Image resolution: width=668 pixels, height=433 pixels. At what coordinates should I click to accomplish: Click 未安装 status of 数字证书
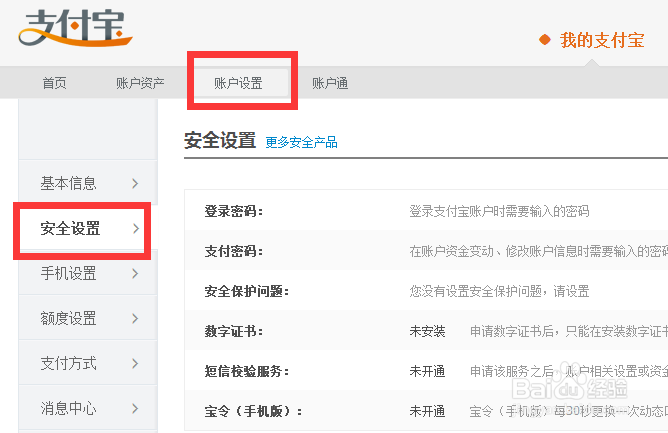tap(427, 331)
